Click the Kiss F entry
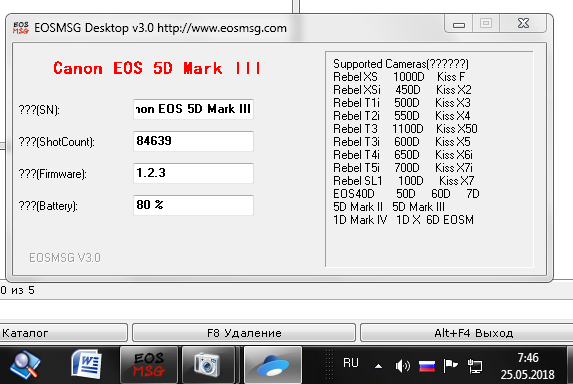This screenshot has width=573, height=384. (451, 77)
